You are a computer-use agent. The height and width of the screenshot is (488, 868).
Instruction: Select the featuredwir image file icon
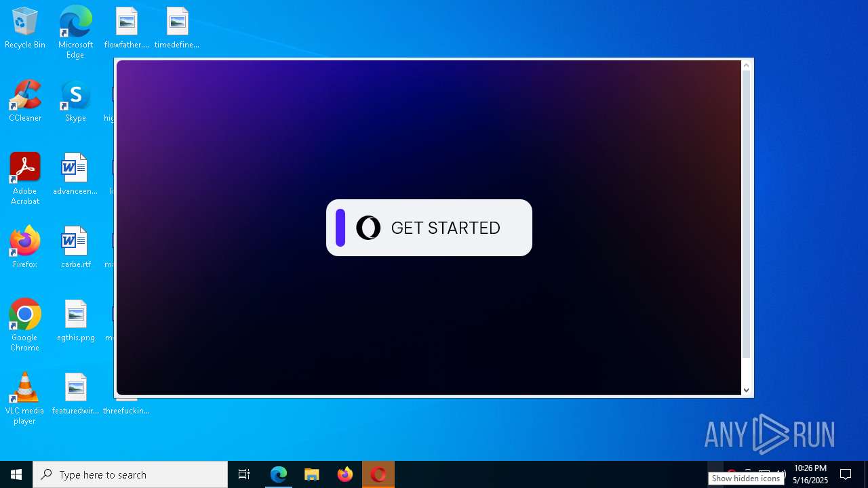tap(75, 394)
